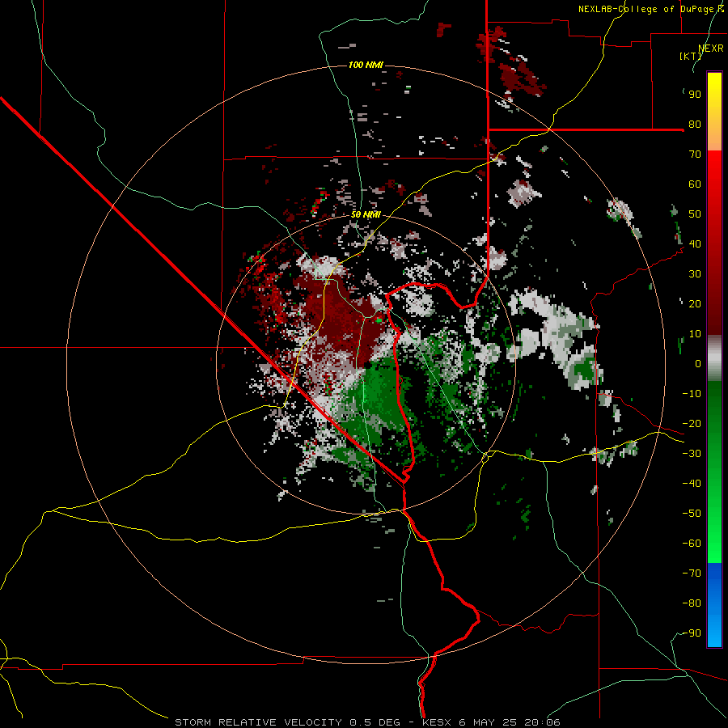This screenshot has height=728, width=728.
Task: Click the 20:06 timestamp in the caption
Action: pos(542,722)
